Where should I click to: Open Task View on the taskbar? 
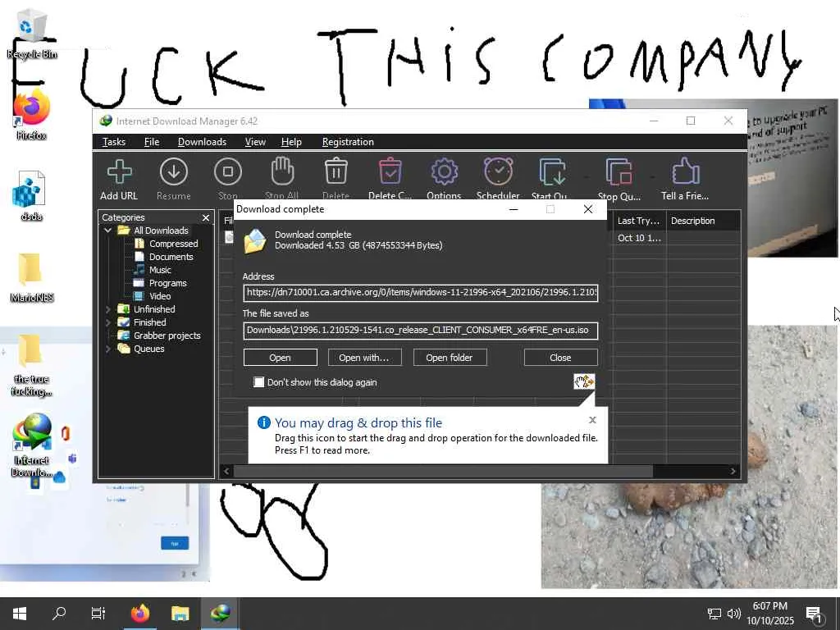pyautogui.click(x=98, y=614)
